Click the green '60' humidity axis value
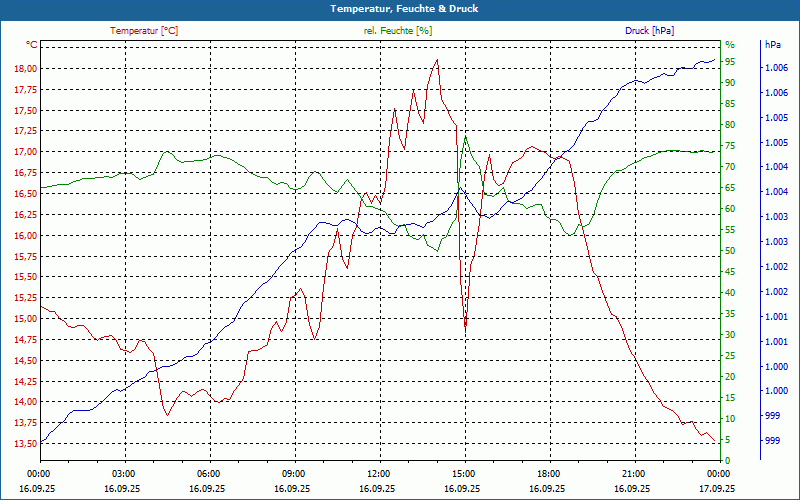Viewport: 800px width, 500px height. click(730, 209)
